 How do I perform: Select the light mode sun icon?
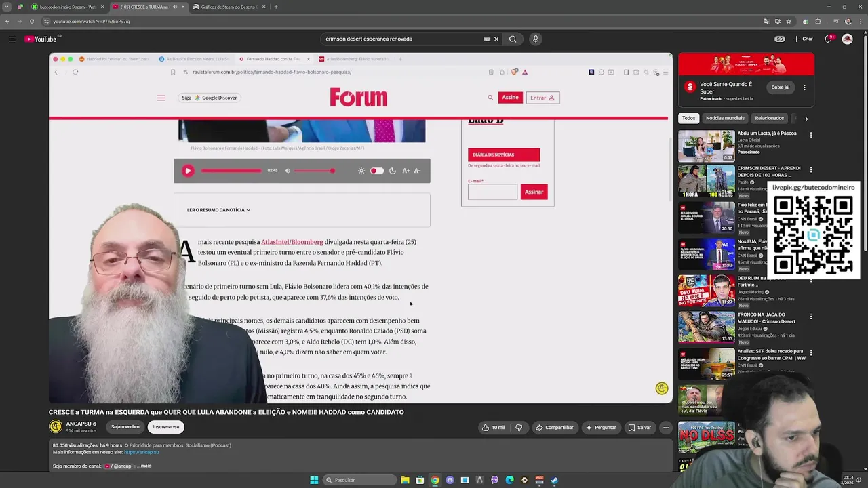coord(361,171)
